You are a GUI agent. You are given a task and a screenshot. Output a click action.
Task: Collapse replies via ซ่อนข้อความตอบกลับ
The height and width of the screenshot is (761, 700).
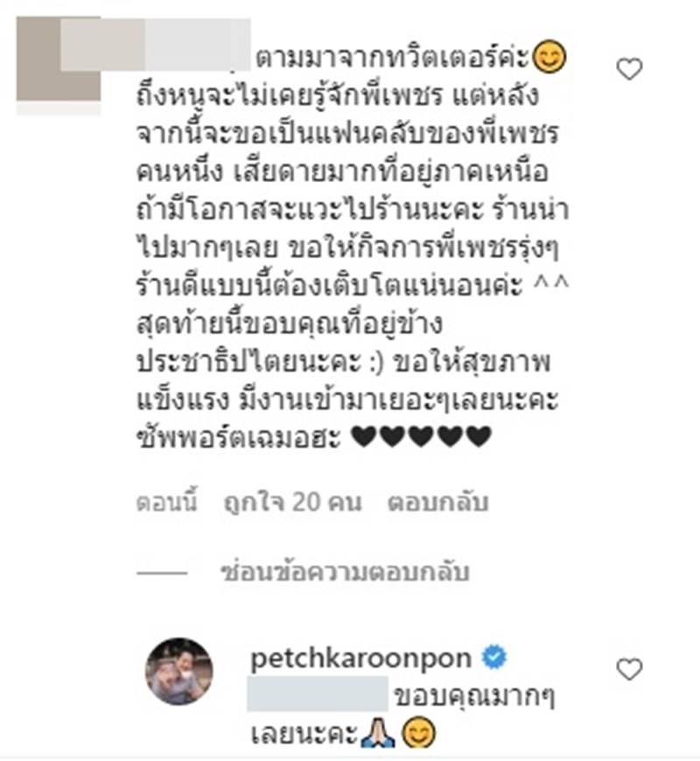click(345, 572)
